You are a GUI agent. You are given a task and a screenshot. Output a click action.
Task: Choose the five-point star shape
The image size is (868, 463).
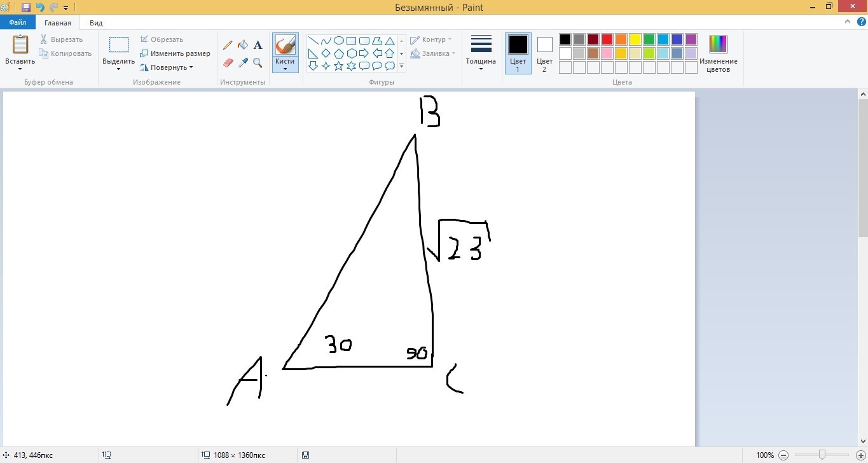[339, 66]
